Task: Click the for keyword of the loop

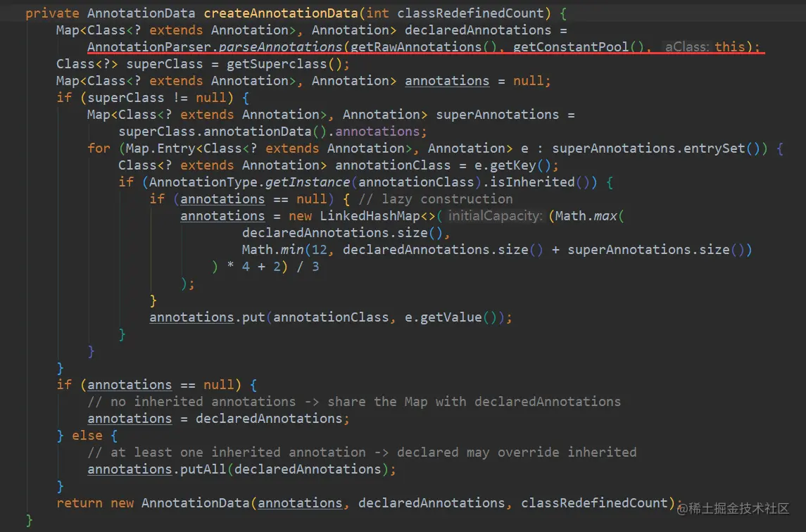Action: click(99, 148)
